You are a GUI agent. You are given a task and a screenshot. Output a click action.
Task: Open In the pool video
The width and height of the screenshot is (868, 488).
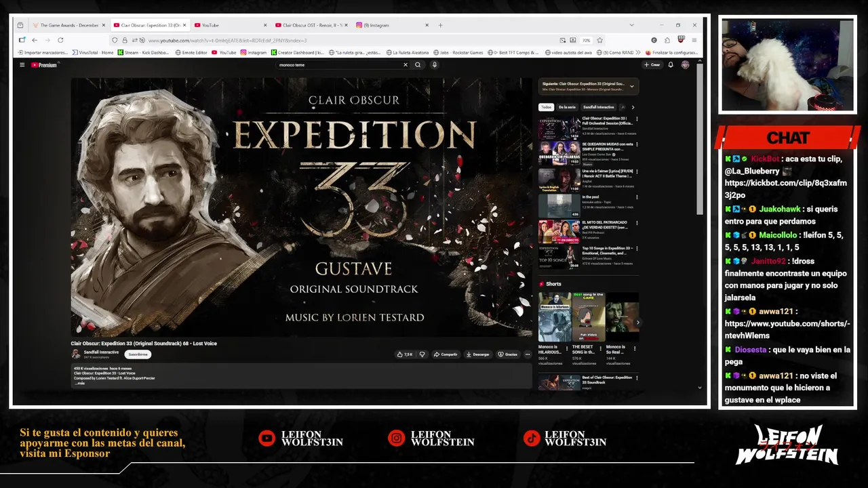(x=559, y=205)
